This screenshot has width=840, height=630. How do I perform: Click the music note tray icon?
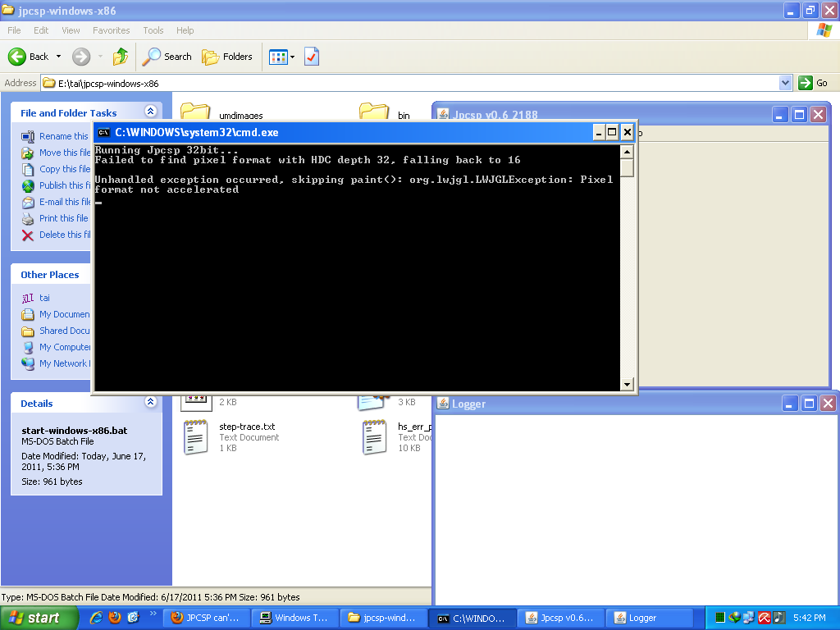(779, 618)
